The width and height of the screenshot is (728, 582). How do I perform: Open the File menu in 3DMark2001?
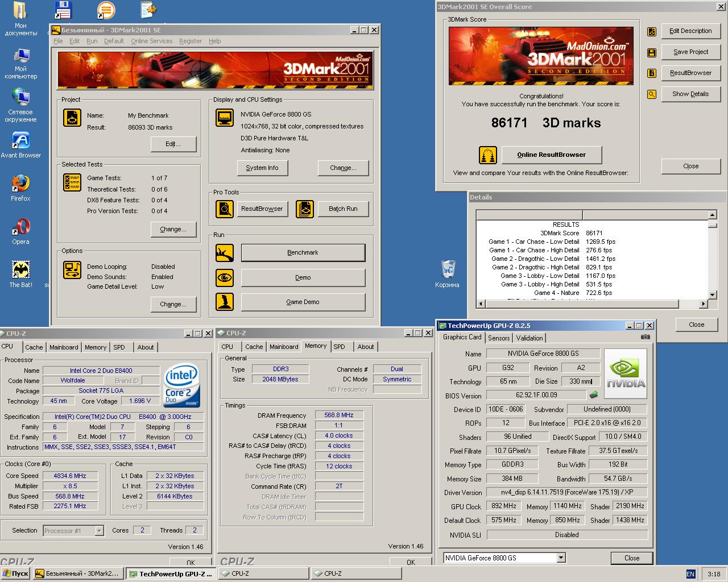(58, 41)
